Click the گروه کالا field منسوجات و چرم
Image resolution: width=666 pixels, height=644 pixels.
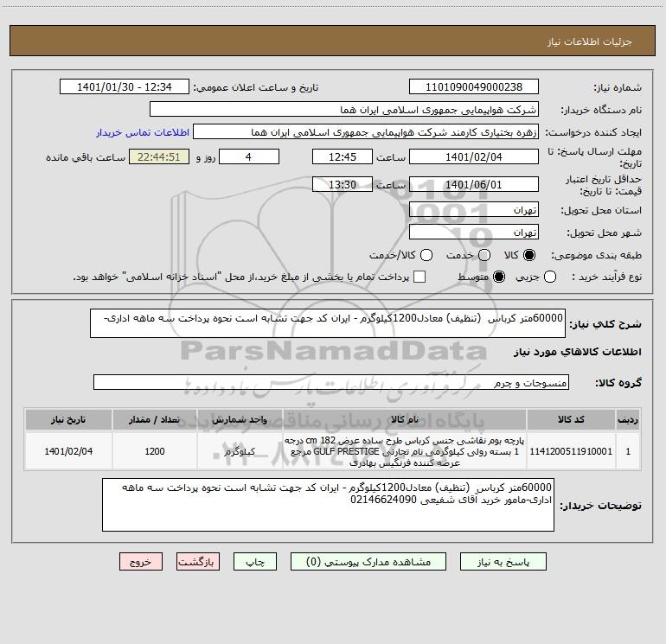tap(331, 382)
